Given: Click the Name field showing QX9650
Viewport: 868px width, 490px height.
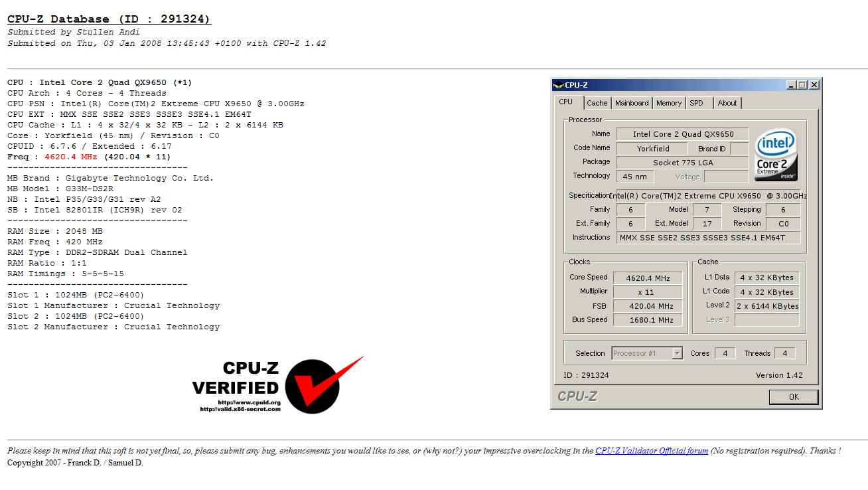Looking at the screenshot, I should (682, 134).
